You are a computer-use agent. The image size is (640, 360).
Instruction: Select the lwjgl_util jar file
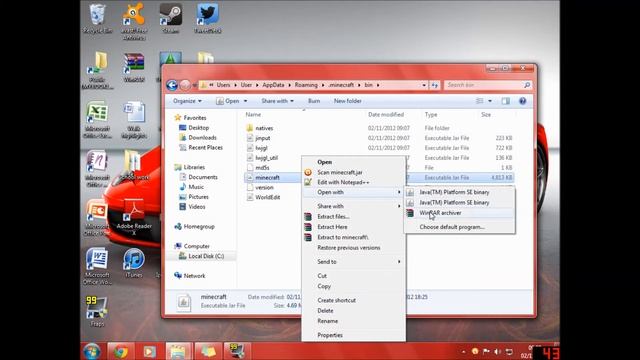[x=266, y=158]
